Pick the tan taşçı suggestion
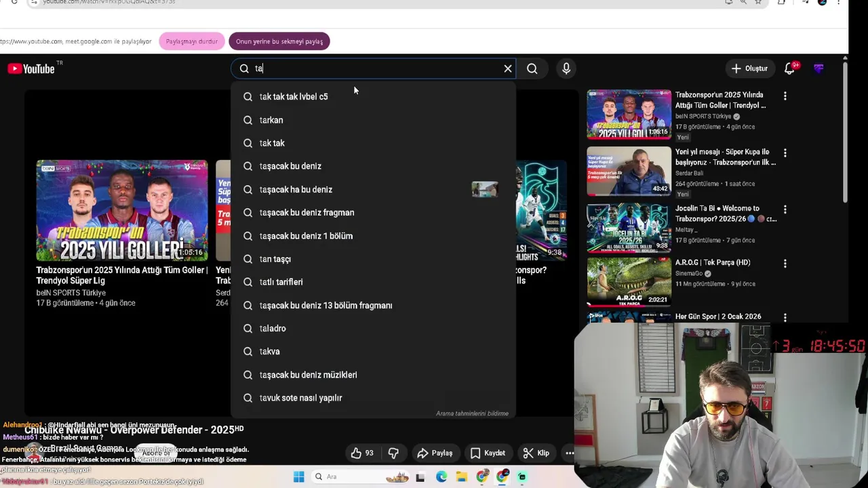 [373, 259]
